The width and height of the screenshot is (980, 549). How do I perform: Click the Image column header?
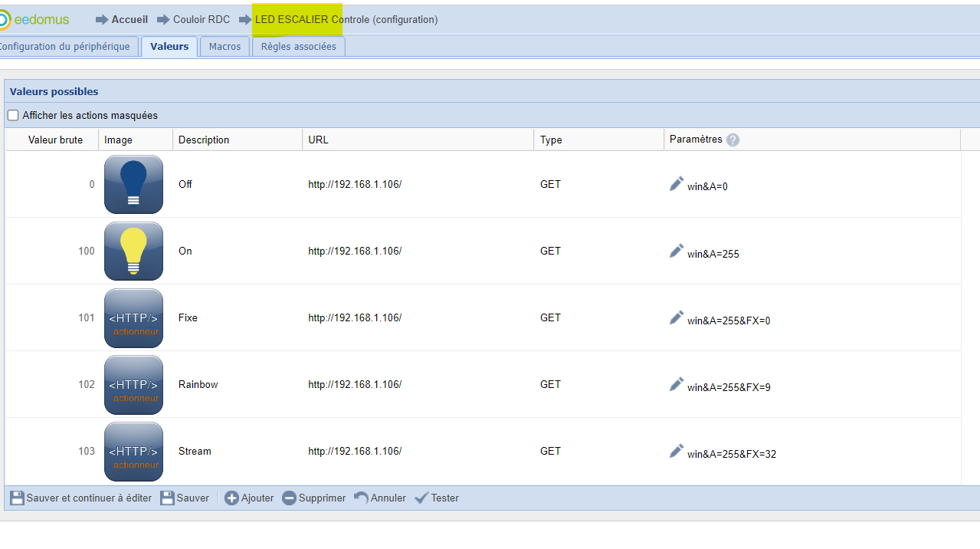pos(136,140)
